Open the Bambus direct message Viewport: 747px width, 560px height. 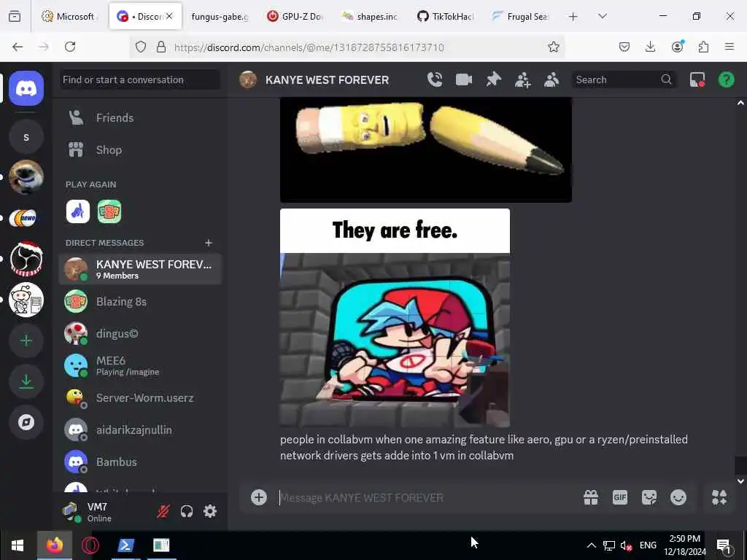[140, 462]
